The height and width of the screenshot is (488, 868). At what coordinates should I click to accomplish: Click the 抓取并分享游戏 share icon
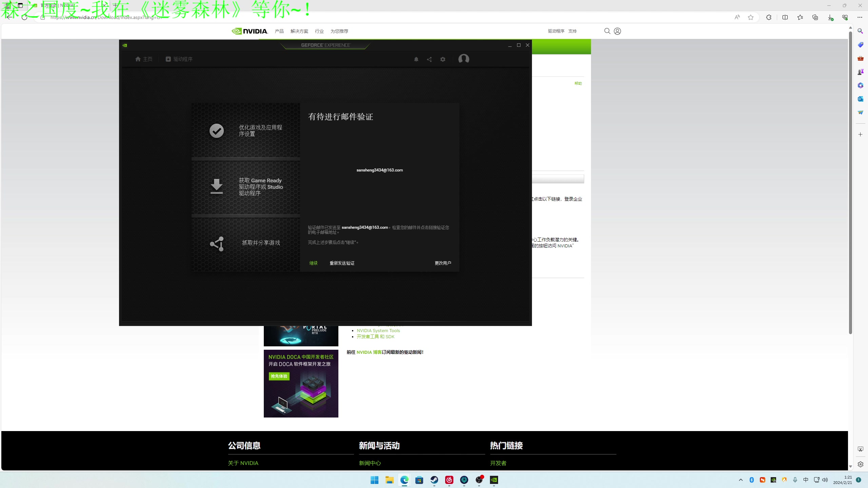(x=217, y=244)
